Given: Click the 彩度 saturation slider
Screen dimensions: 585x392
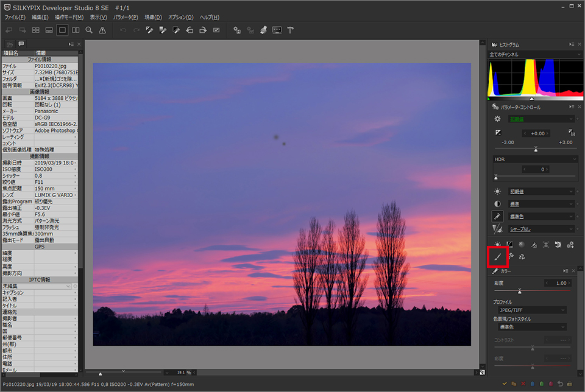Looking at the screenshot, I should (x=519, y=291).
